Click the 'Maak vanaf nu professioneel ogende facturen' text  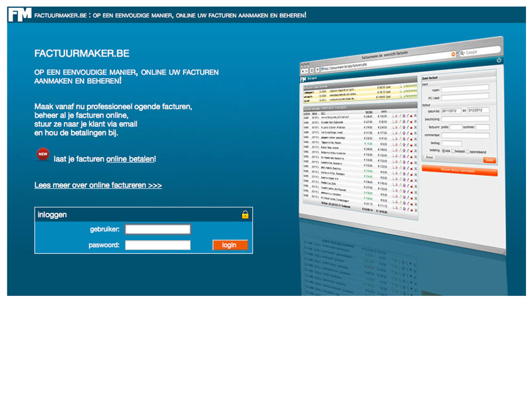coord(113,106)
